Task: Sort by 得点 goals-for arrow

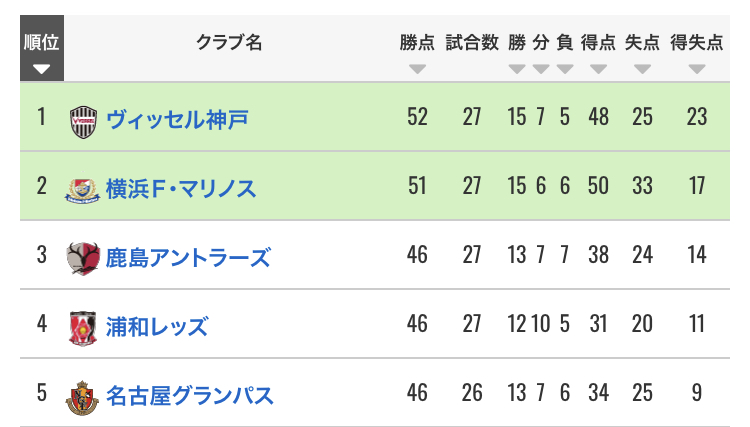Action: tap(598, 69)
